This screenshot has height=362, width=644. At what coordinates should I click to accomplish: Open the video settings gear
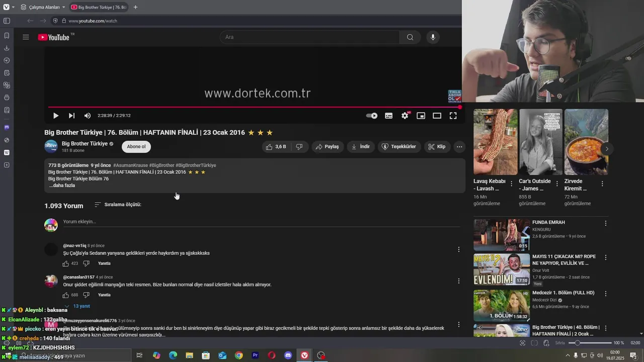click(405, 116)
